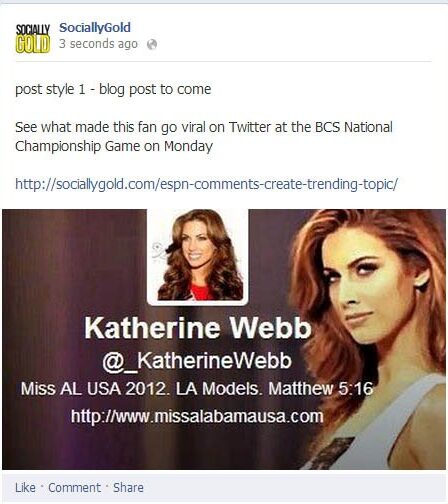Image resolution: width=448 pixels, height=504 pixels.
Task: Like the SociallyGold post
Action: pos(25,488)
